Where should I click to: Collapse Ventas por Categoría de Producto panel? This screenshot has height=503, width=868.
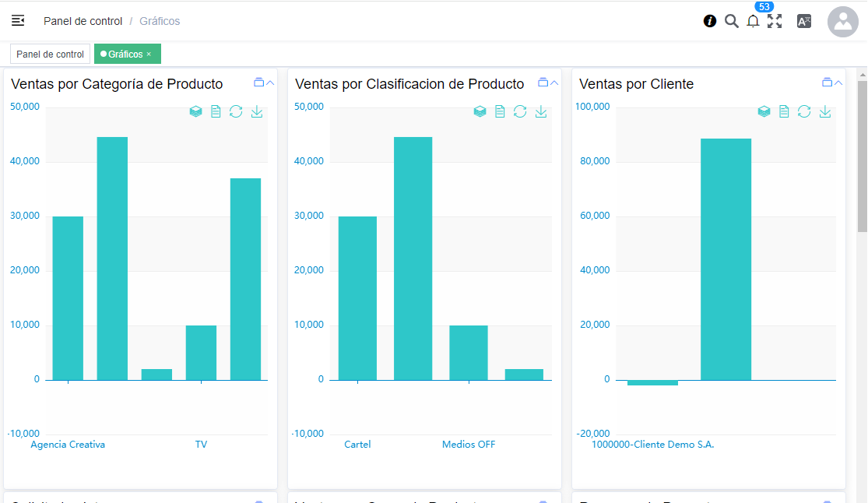click(x=270, y=83)
